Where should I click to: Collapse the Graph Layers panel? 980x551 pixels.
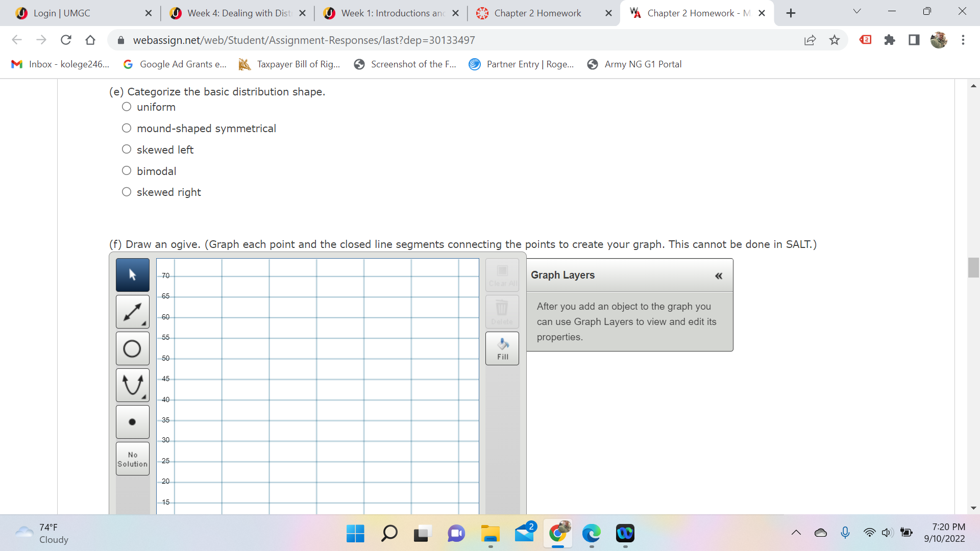coord(719,275)
